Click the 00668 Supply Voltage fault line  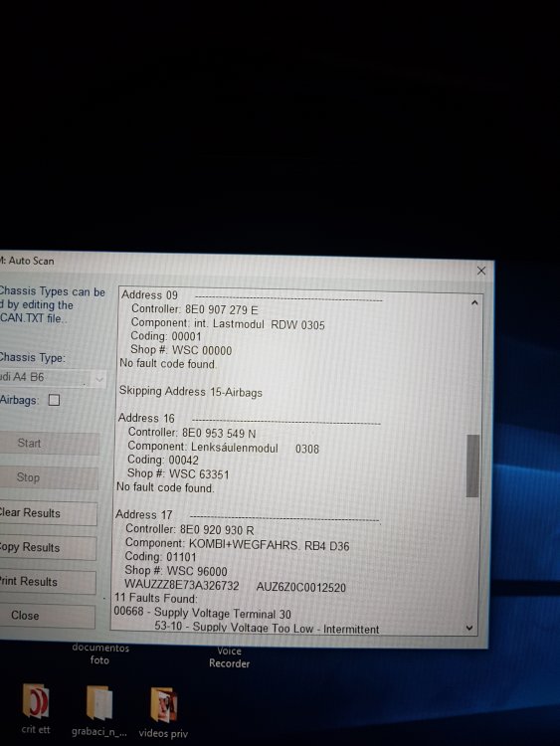[x=202, y=613]
